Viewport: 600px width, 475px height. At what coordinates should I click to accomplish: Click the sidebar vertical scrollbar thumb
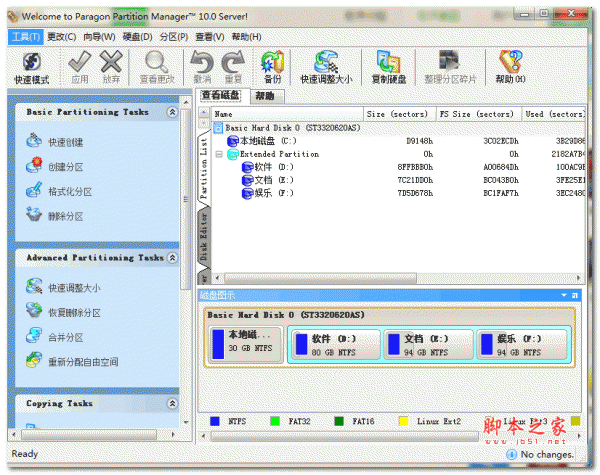(x=186, y=199)
